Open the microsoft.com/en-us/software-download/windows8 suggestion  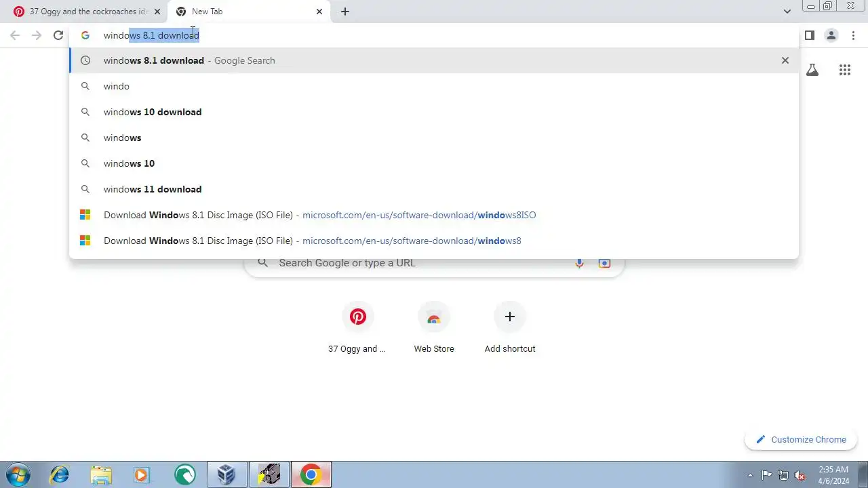pos(434,241)
